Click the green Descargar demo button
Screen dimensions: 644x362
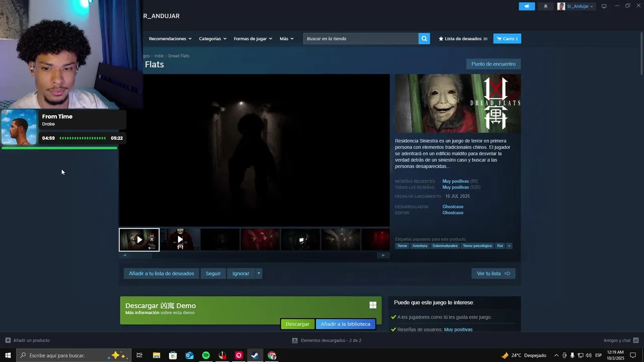coord(297,324)
